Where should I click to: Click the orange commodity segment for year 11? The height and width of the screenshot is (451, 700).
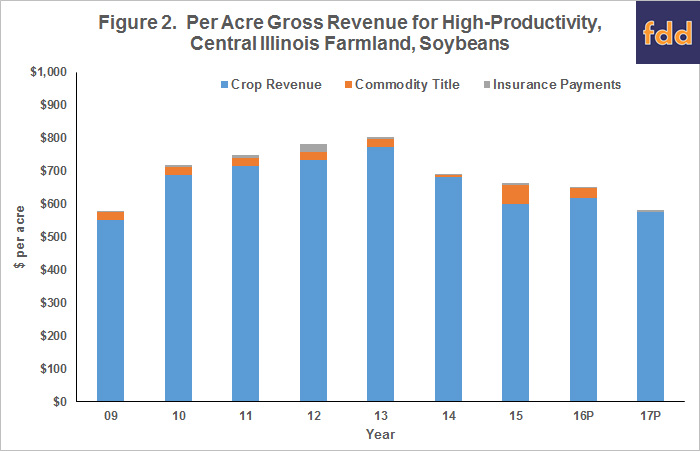point(246,162)
